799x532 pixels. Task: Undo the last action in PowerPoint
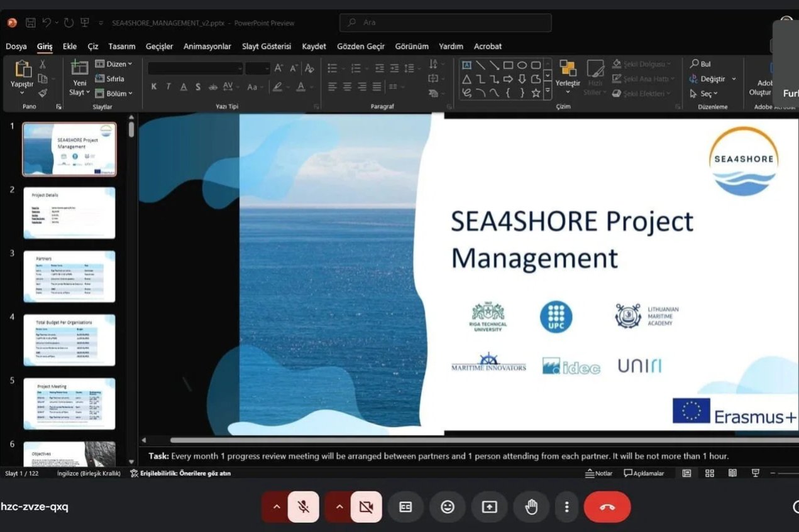click(47, 23)
